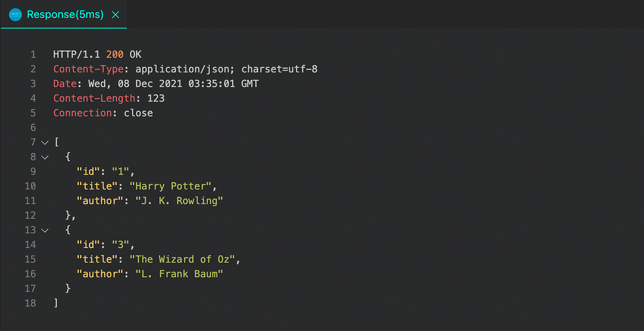
Task: Select the Content-Type header name
Action: (88, 69)
